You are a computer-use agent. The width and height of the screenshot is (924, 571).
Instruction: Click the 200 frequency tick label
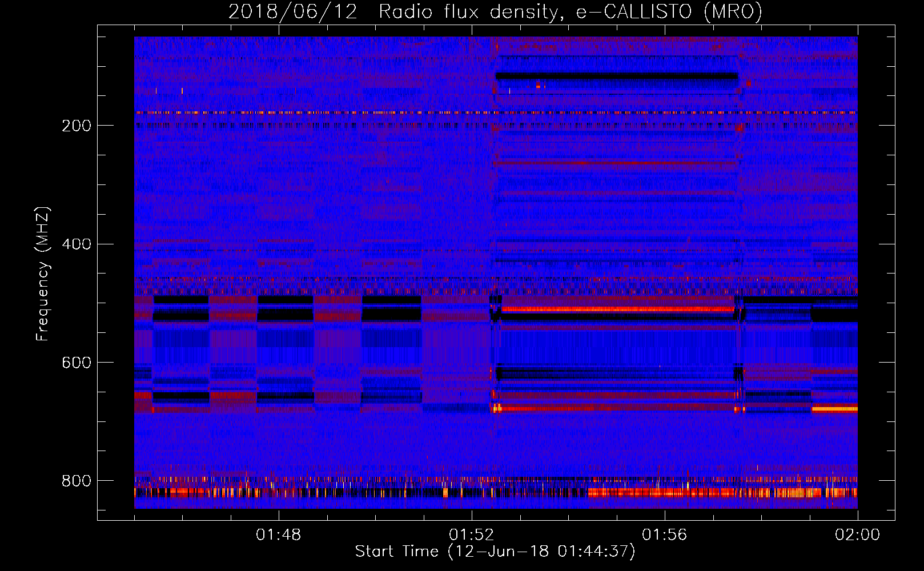pyautogui.click(x=77, y=126)
